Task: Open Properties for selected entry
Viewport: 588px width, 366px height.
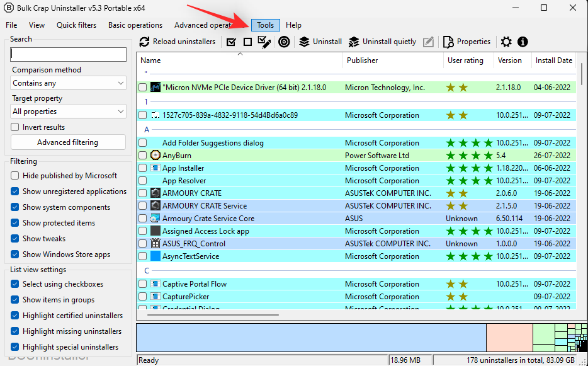Action: tap(466, 42)
